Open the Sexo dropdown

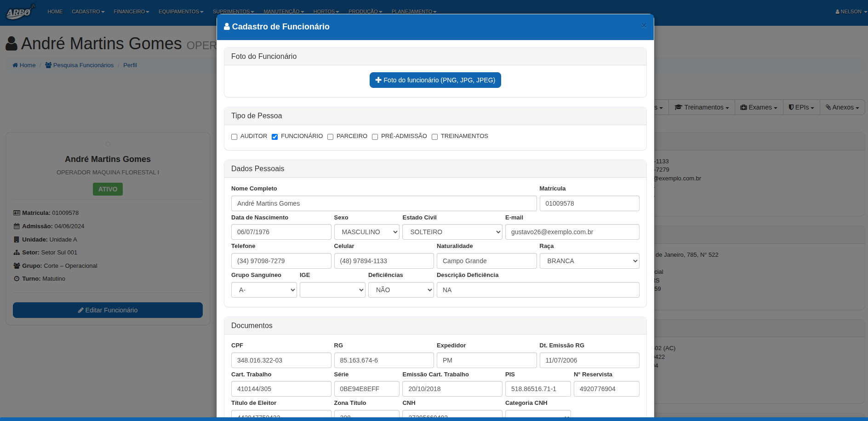pyautogui.click(x=366, y=232)
